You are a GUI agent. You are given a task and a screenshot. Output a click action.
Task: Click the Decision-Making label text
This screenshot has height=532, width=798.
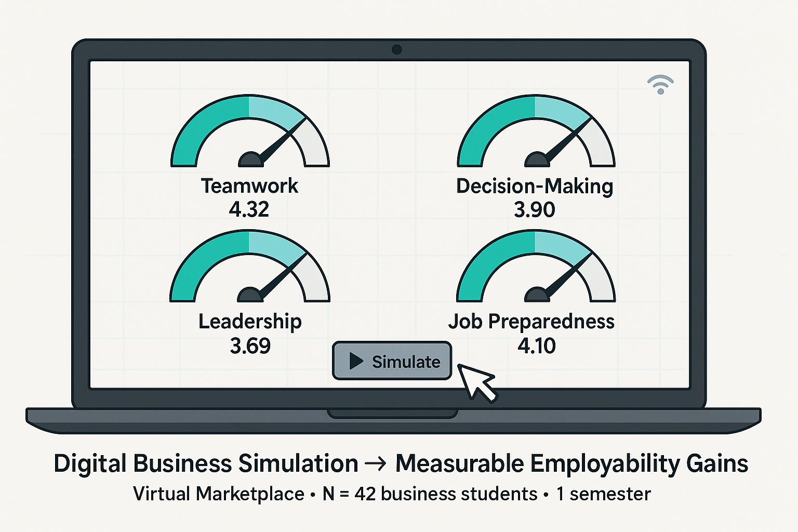click(x=535, y=186)
